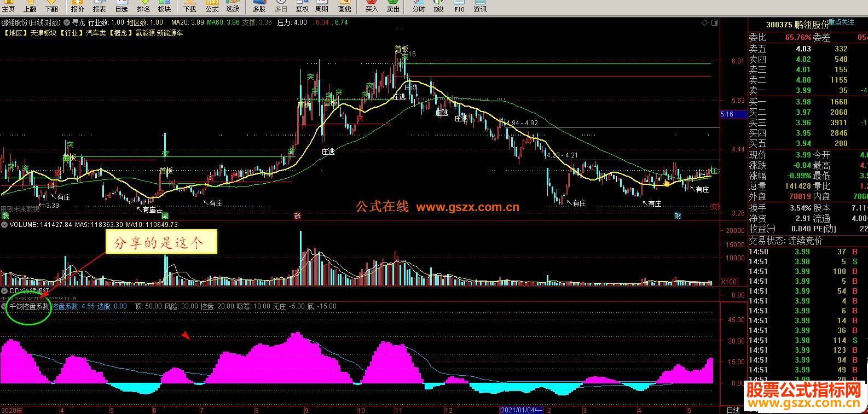The width and height of the screenshot is (868, 414).
Task: Toggle 复权 price adjustment icon
Action: point(302,7)
